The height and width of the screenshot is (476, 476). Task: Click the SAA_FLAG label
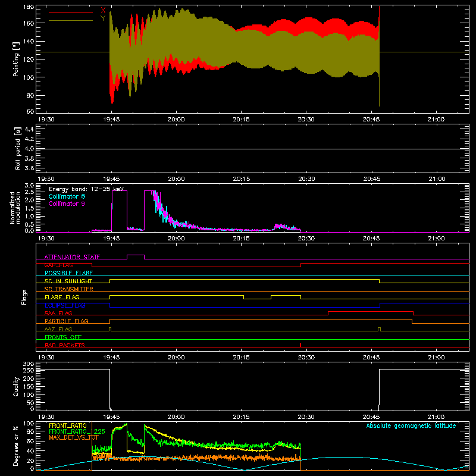58,313
